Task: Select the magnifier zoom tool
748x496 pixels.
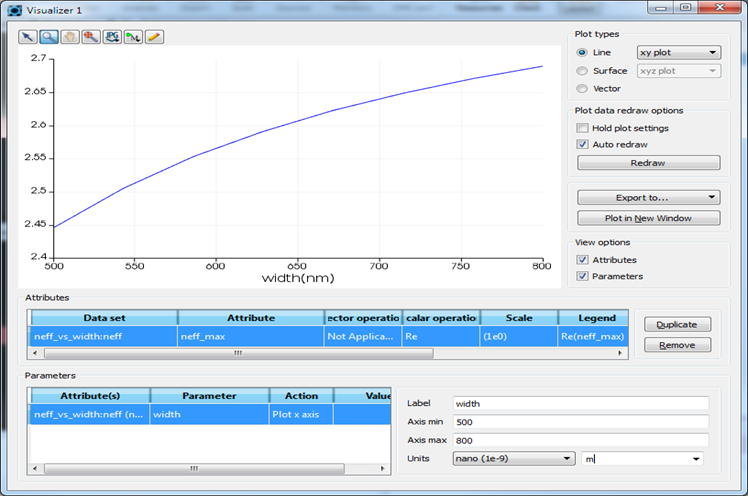Action: pyautogui.click(x=49, y=37)
